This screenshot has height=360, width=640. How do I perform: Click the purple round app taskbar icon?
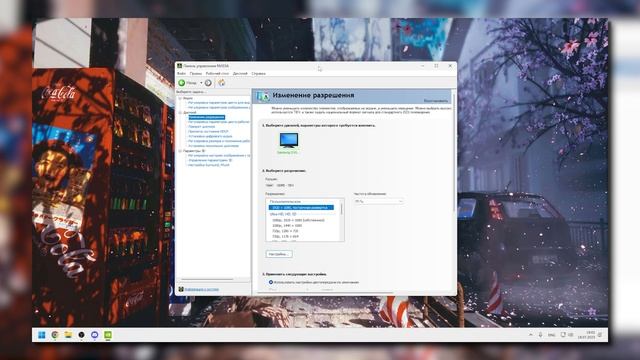(94, 335)
